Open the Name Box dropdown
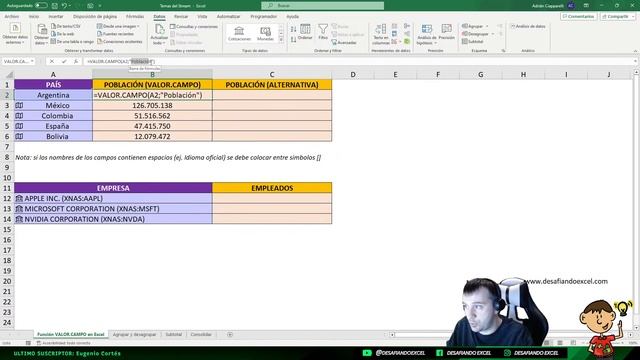 pyautogui.click(x=32, y=61)
